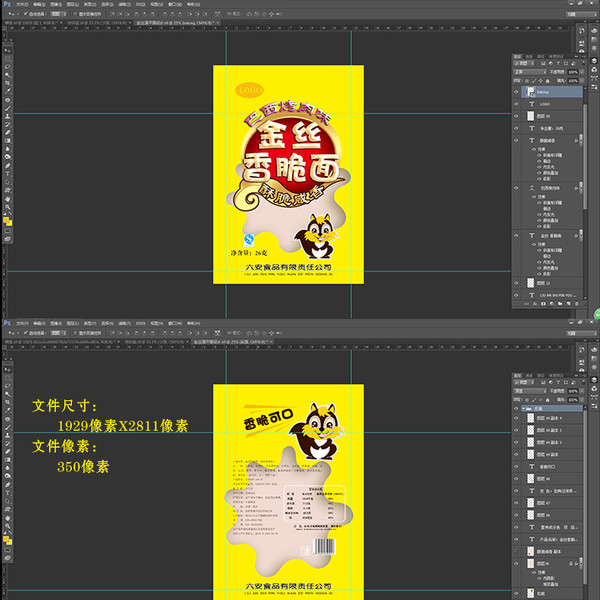Open opacity slider arrow in upper Layers panel

point(582,72)
